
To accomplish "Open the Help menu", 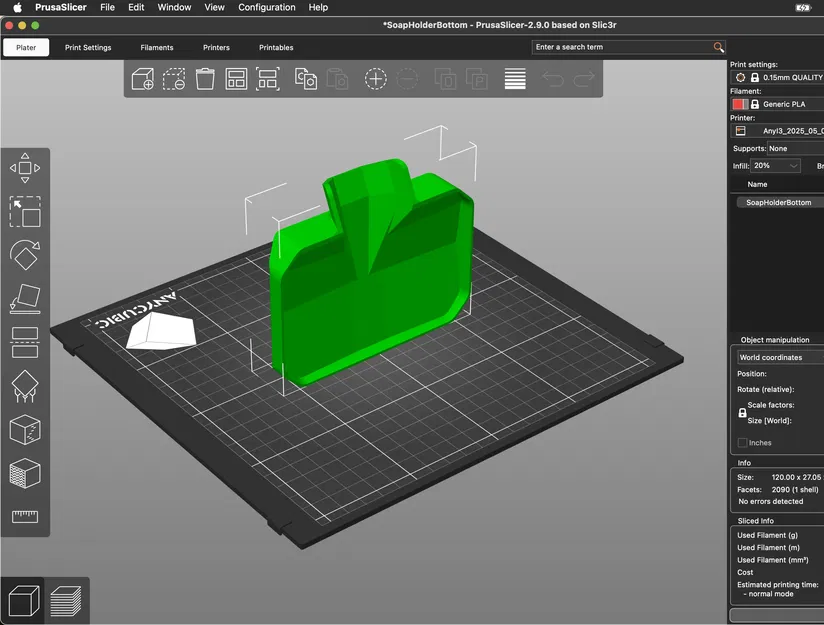I will [x=318, y=7].
